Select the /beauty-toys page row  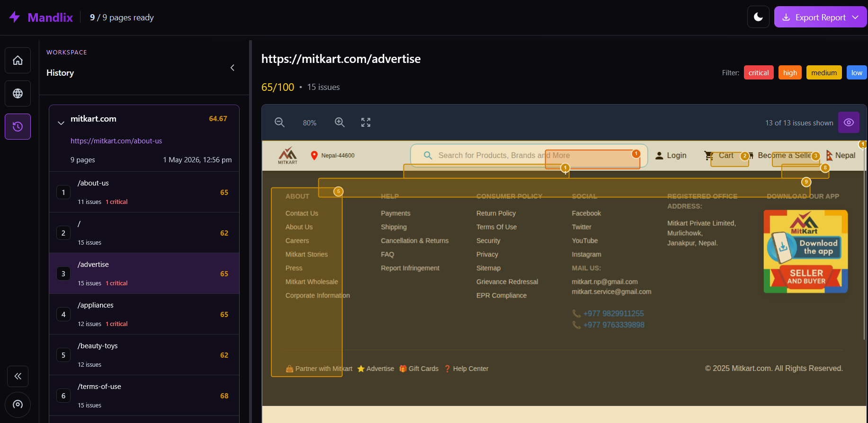coord(144,355)
